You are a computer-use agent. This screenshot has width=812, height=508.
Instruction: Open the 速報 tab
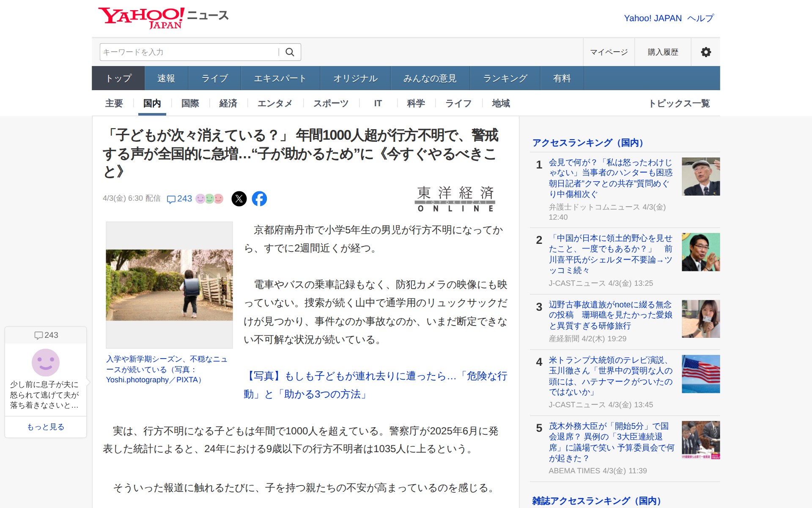166,78
